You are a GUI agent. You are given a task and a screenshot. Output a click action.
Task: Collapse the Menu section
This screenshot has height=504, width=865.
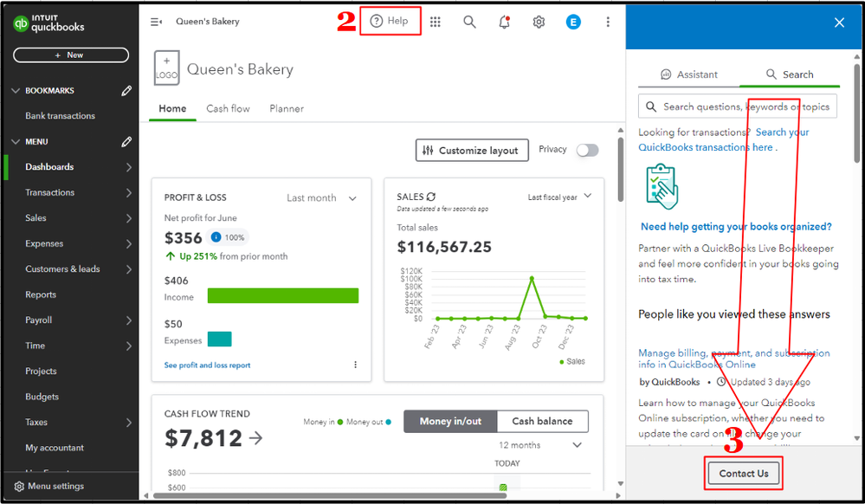(16, 142)
